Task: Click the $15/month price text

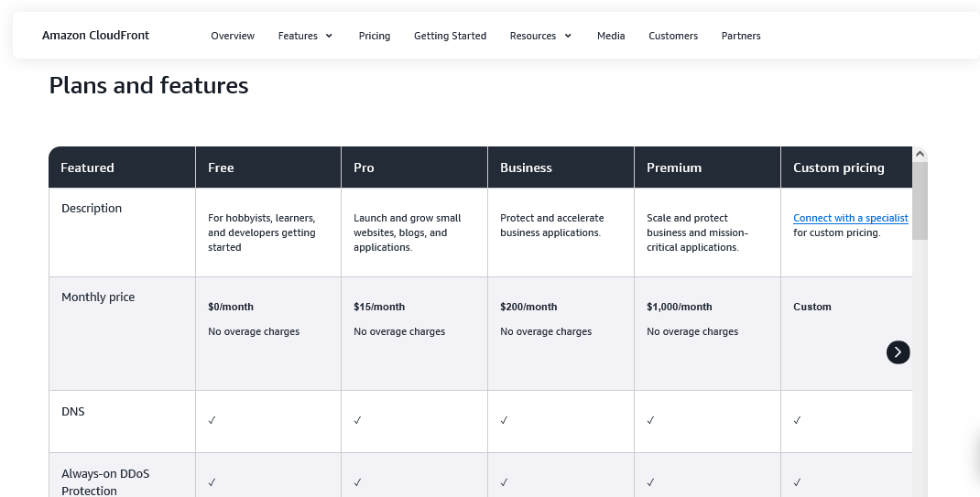Action: pos(379,307)
